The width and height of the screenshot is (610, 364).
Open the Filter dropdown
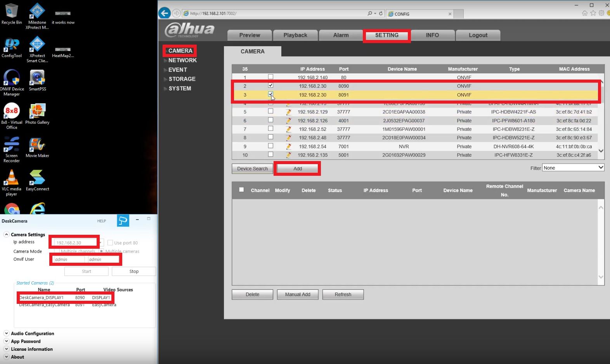tap(573, 168)
